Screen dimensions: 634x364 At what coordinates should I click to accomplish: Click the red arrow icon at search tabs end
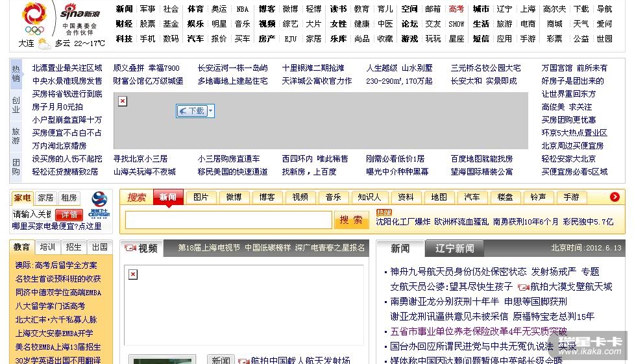tap(615, 197)
